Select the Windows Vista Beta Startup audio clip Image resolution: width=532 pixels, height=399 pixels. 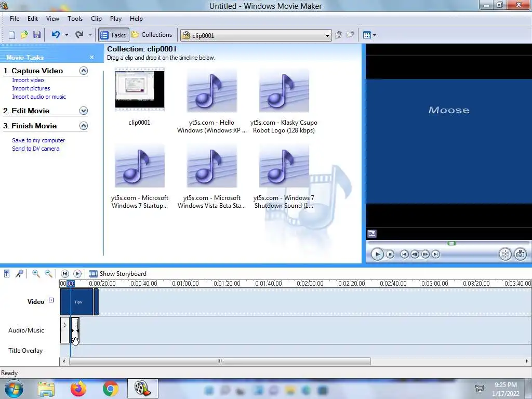[212, 166]
